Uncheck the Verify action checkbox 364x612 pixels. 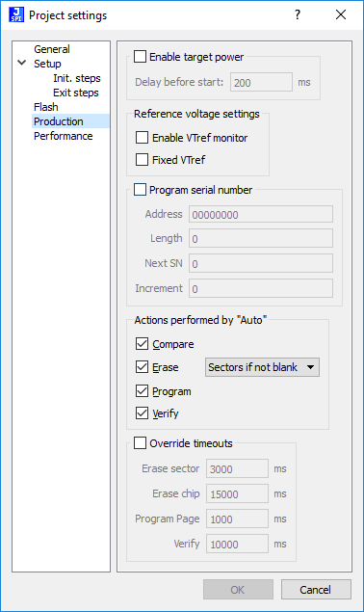(x=142, y=412)
